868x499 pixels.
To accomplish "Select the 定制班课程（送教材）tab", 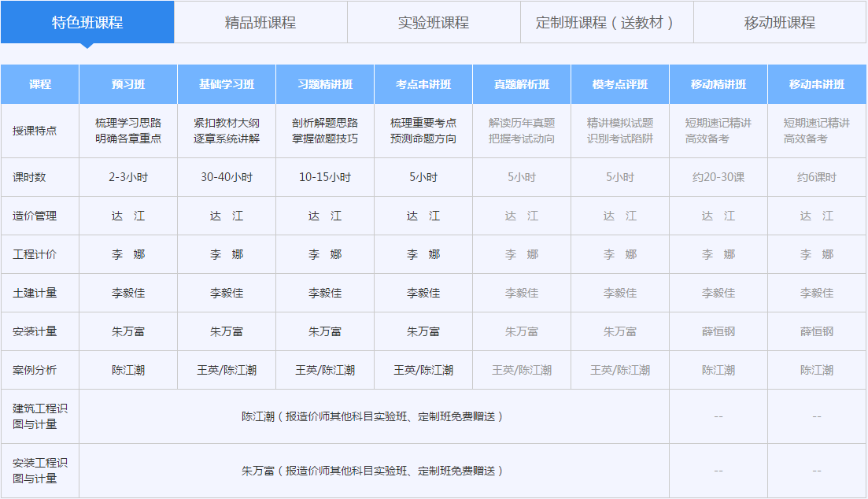I will click(x=606, y=23).
